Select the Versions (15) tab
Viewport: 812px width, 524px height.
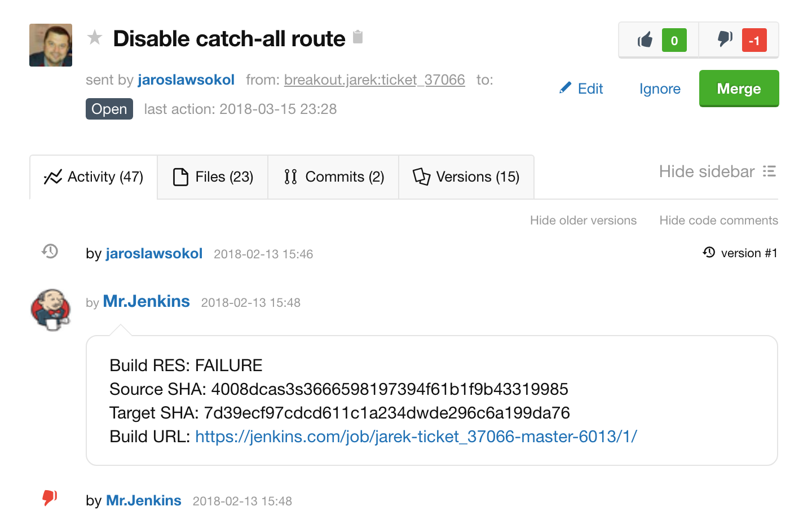[466, 177]
